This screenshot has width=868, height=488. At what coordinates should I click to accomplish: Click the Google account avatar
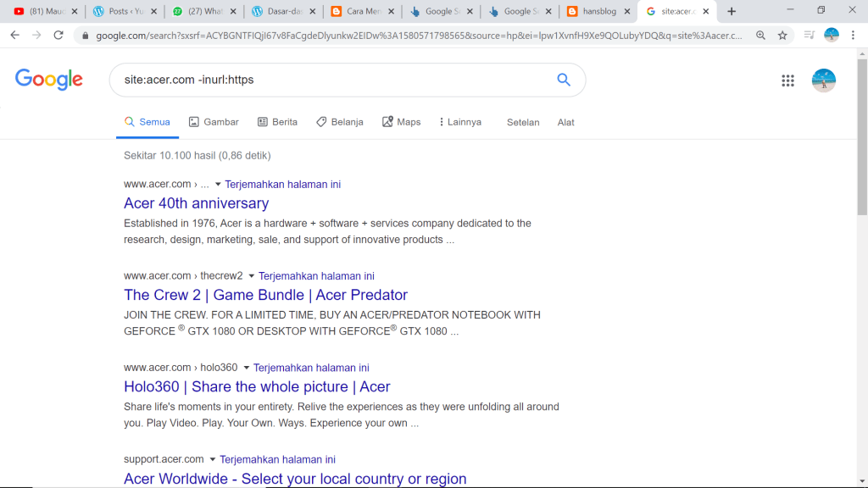pos(823,80)
